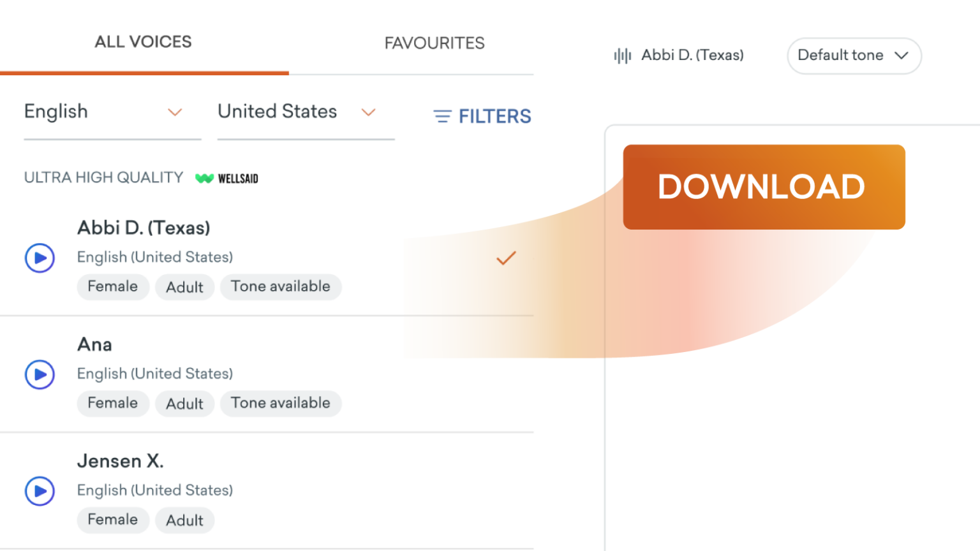Click the Abbi D. (Texas) header label

(x=692, y=55)
